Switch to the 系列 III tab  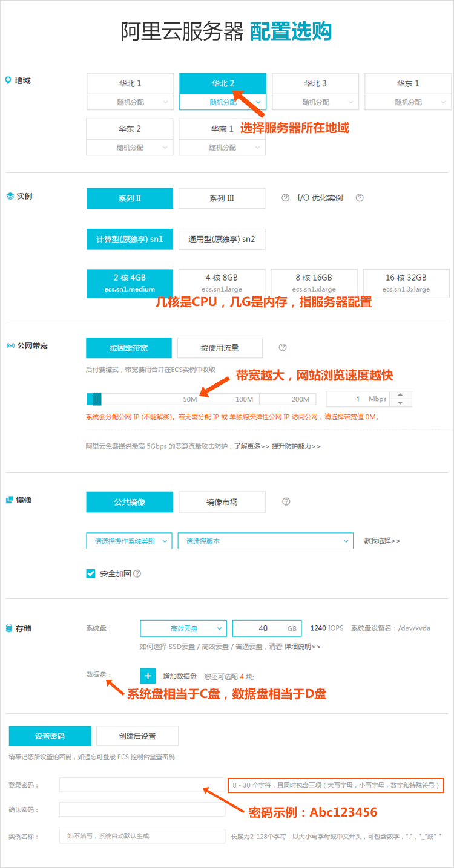click(x=222, y=198)
